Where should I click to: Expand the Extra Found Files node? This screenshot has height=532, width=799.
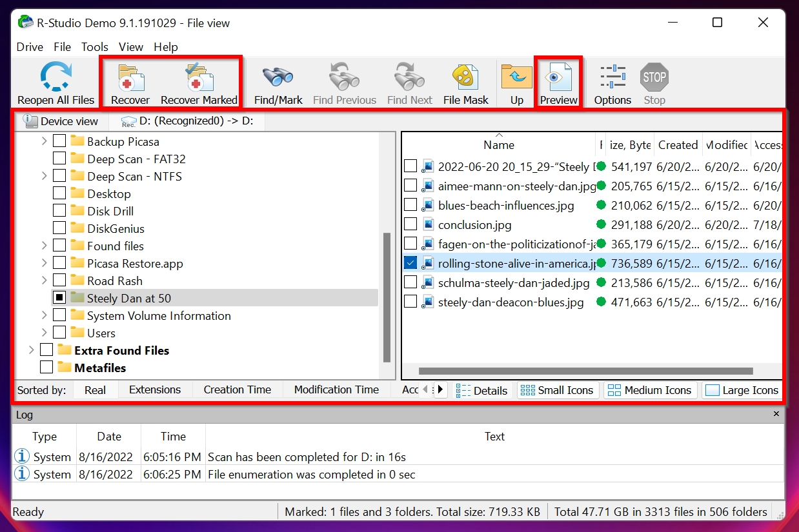(31, 350)
